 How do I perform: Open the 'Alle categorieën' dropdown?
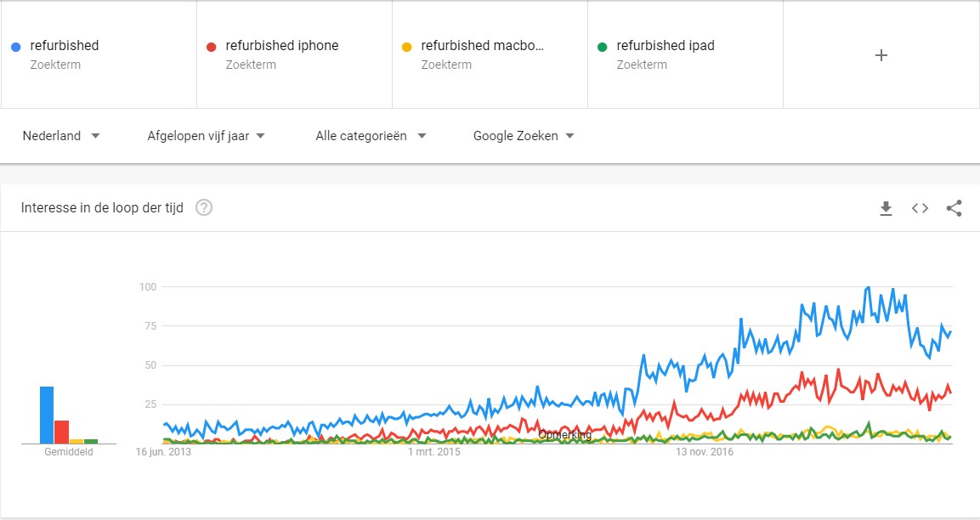[371, 136]
